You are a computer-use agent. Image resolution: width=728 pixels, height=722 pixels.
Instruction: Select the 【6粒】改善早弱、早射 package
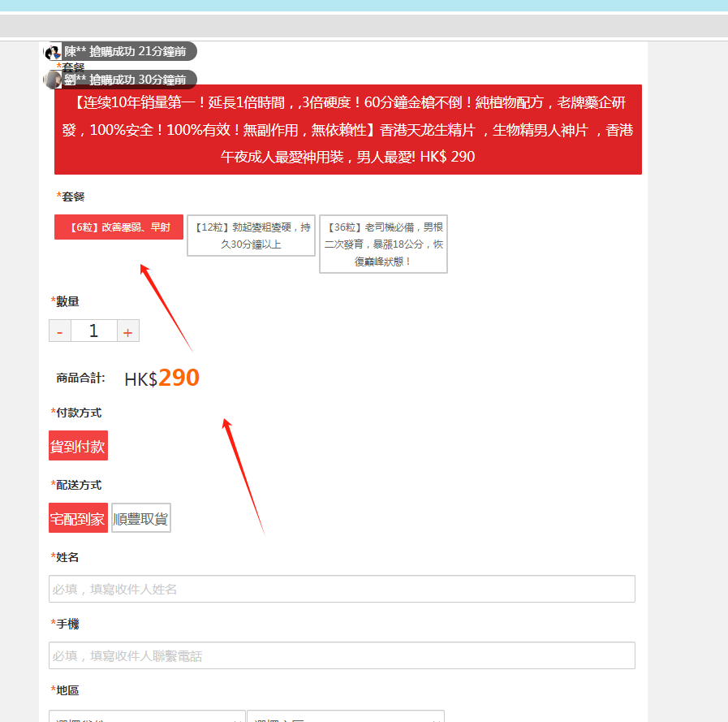[x=118, y=227]
